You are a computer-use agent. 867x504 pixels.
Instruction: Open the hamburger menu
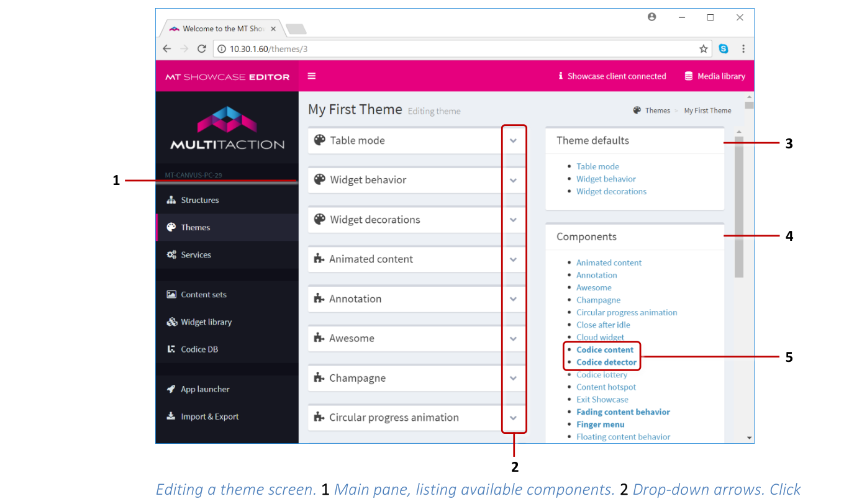coord(311,76)
